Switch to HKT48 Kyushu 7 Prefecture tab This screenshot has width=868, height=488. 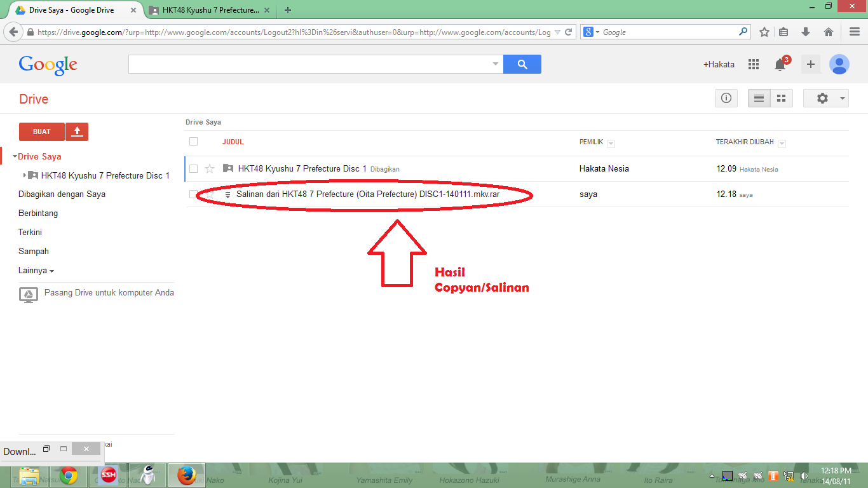tap(210, 10)
